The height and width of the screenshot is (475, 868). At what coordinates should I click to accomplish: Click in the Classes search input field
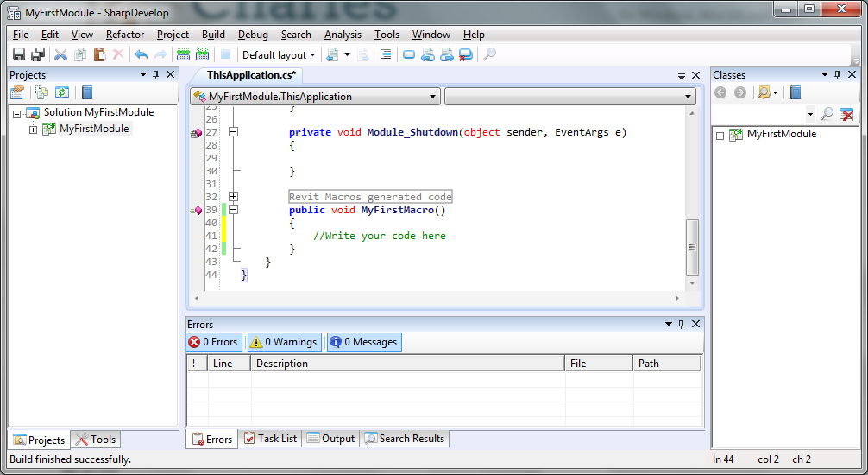pos(758,115)
